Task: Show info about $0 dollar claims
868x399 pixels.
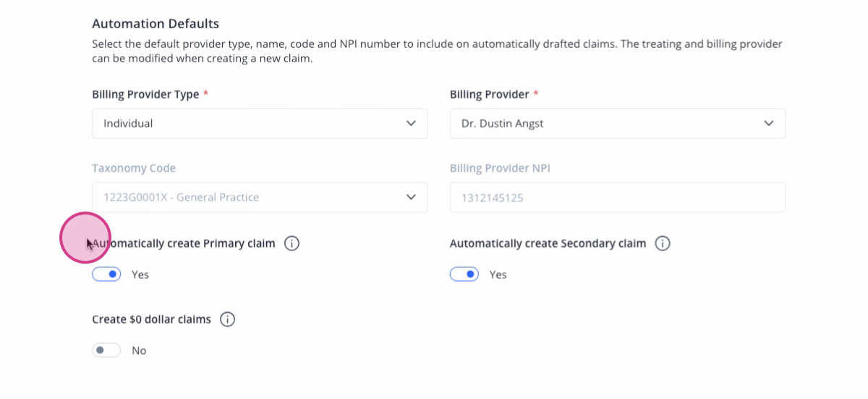Action: [x=227, y=319]
